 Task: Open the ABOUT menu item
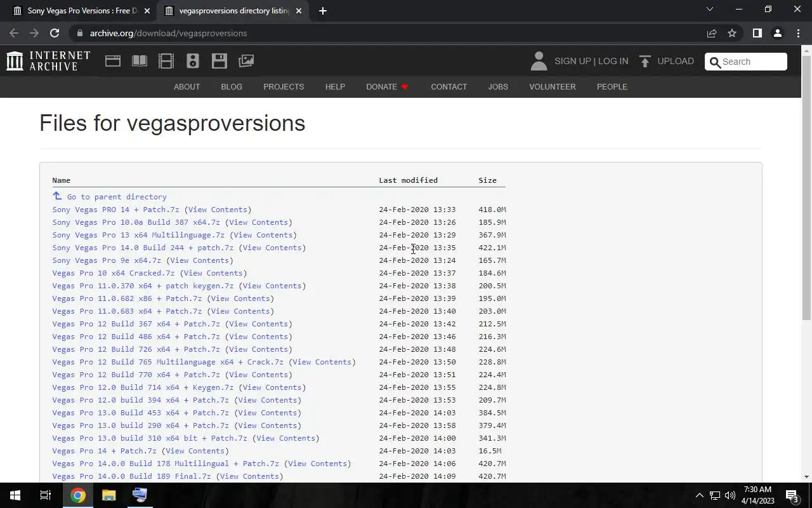pos(187,86)
